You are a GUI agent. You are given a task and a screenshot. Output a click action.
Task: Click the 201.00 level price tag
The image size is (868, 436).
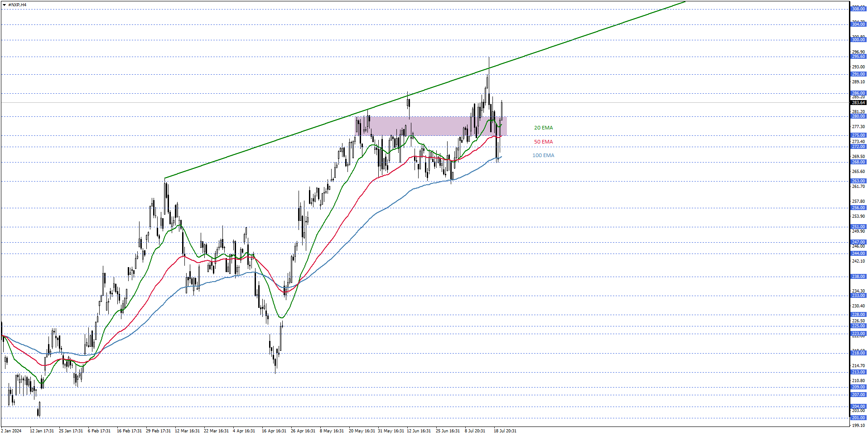(858, 418)
